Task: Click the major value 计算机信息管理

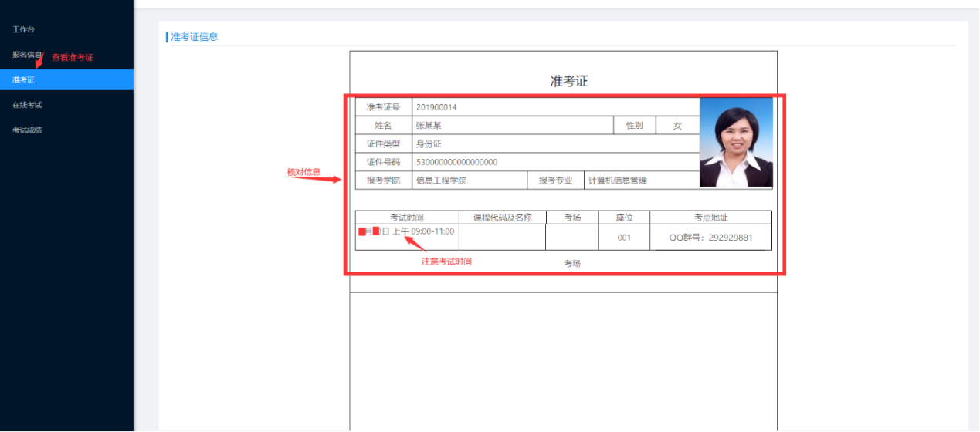Action: [617, 181]
